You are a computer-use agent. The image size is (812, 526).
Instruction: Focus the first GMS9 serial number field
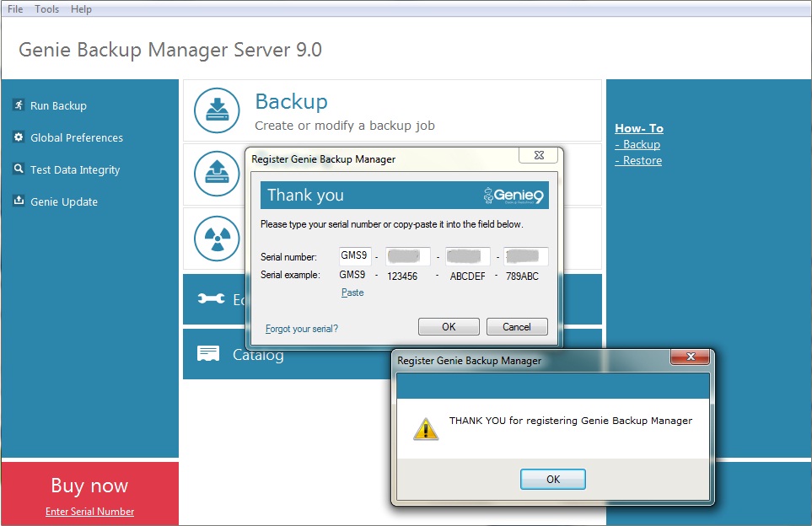(355, 255)
